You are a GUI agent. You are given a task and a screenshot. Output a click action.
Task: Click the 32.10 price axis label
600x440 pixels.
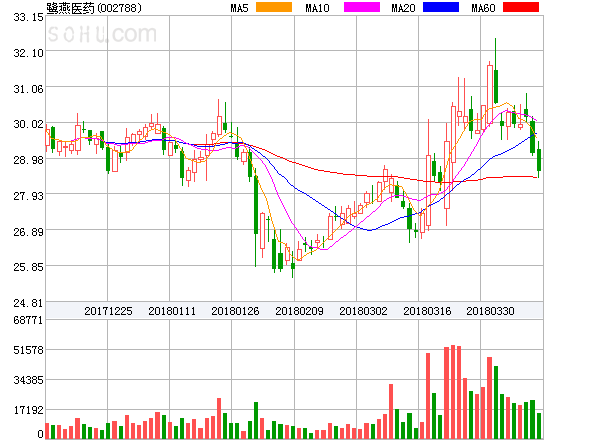pos(28,53)
